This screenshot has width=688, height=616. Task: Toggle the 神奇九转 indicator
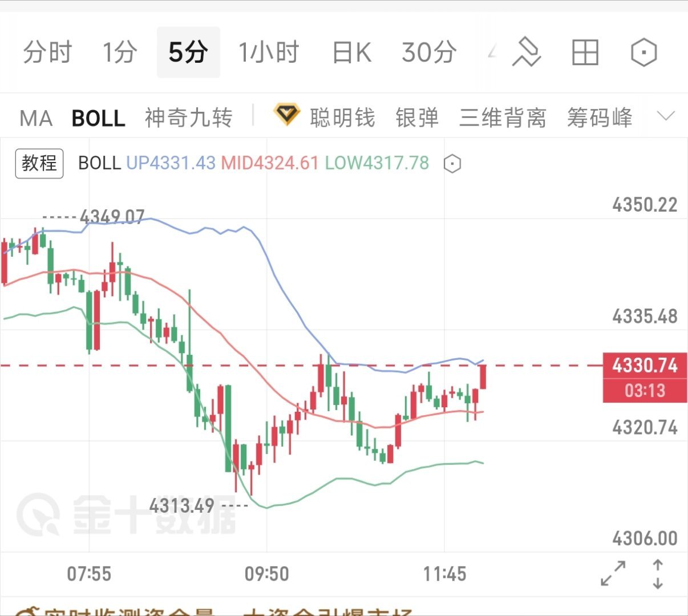[x=189, y=118]
